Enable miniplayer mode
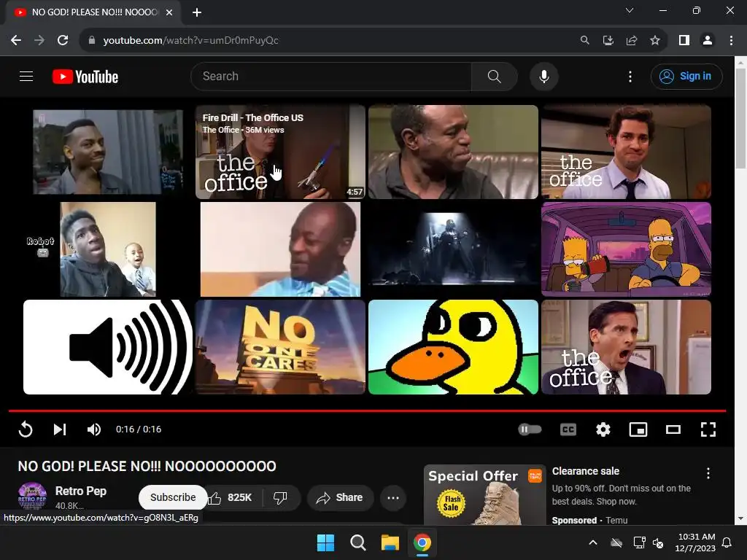Screen dimensions: 747x560 [x=638, y=429]
